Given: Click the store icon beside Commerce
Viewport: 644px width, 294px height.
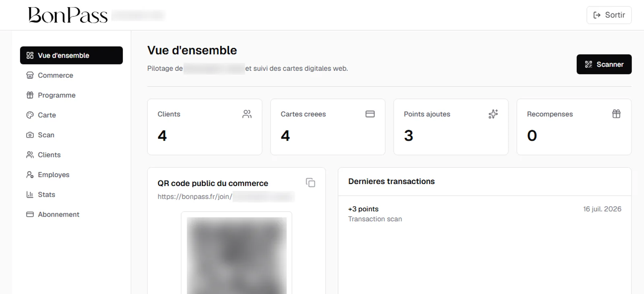Looking at the screenshot, I should click(x=30, y=75).
